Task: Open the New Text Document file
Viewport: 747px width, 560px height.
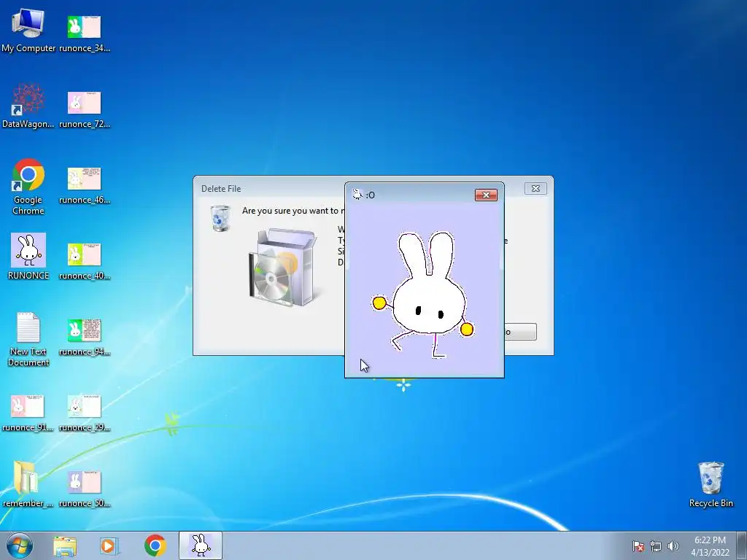Action: [28, 339]
